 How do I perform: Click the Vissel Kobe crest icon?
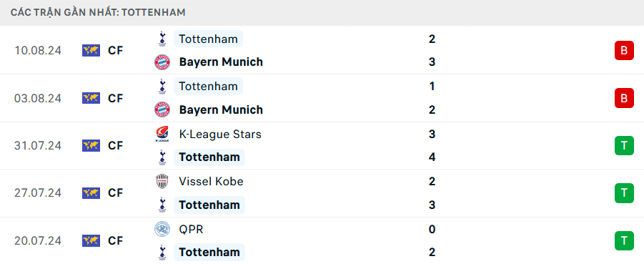[x=162, y=181]
